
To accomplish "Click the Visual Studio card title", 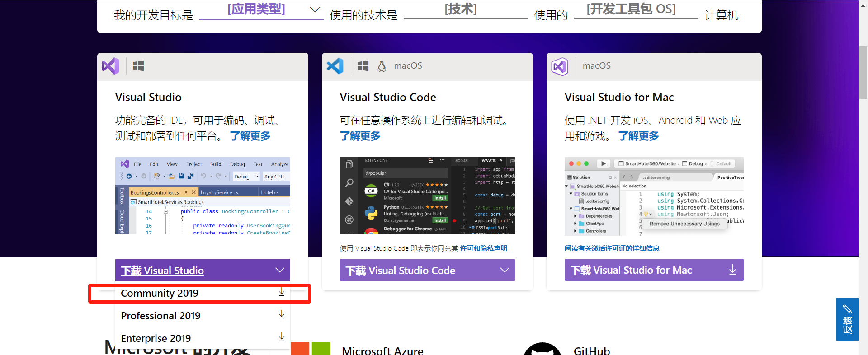I will [148, 97].
